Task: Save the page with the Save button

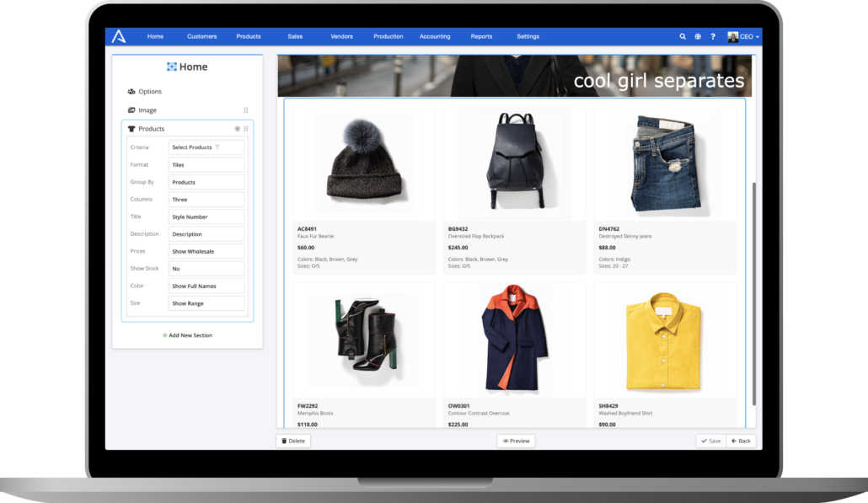Action: point(710,441)
